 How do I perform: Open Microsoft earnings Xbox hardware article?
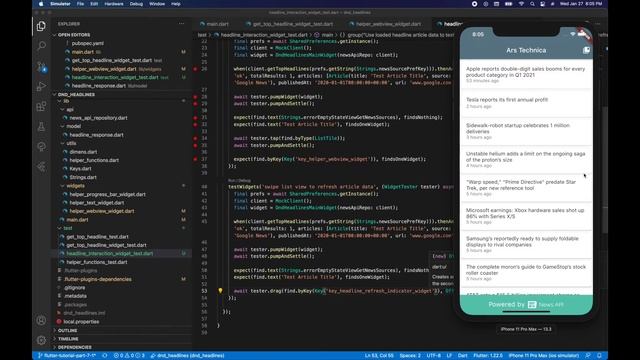pos(526,216)
